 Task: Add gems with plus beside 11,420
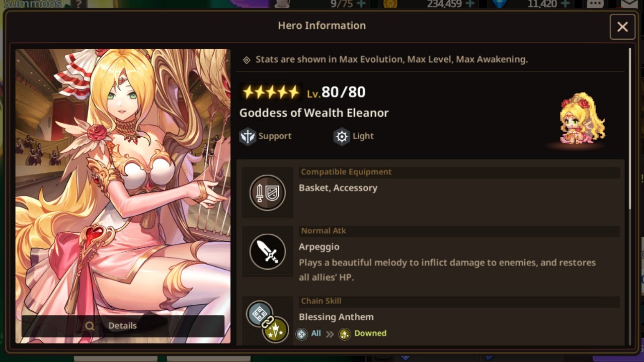click(565, 4)
